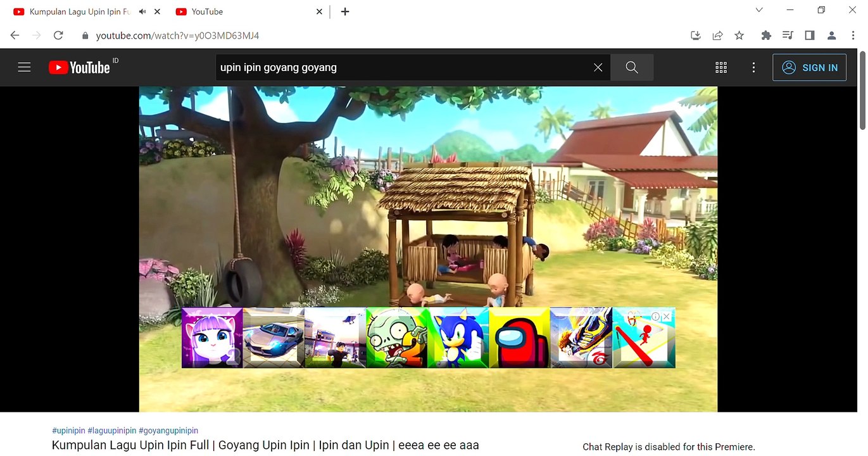
Task: Close the overlay ad banner
Action: point(667,317)
